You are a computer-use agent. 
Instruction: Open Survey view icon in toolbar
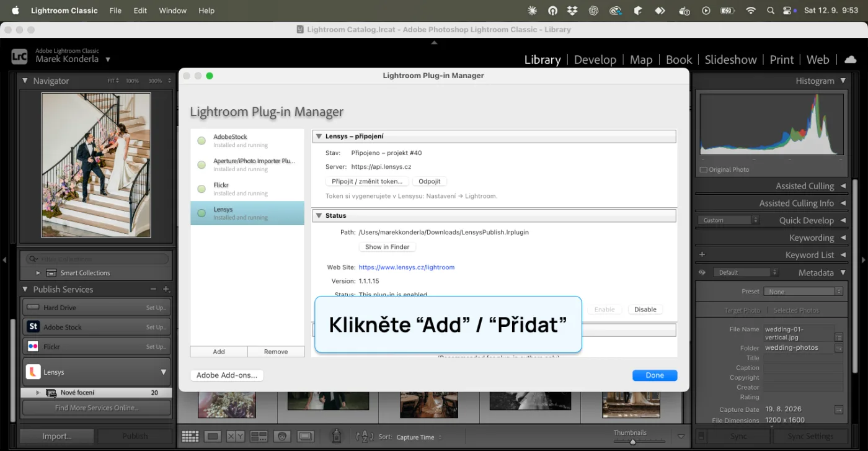[259, 437]
